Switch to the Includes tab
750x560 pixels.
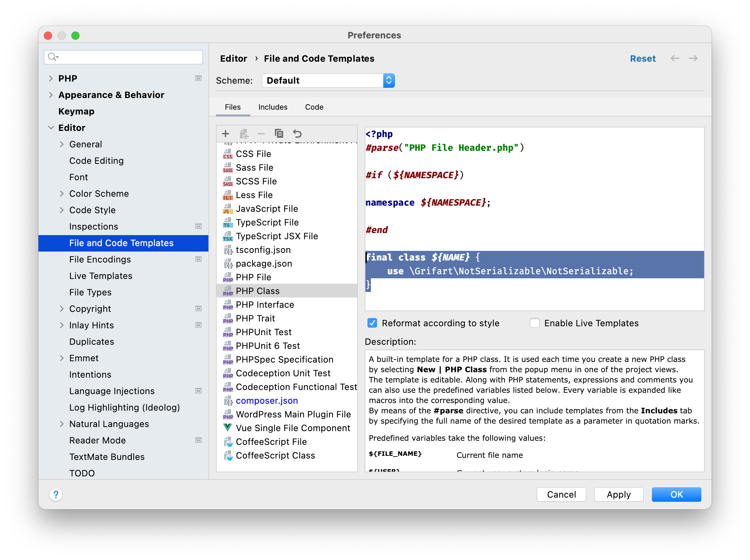[x=273, y=107]
